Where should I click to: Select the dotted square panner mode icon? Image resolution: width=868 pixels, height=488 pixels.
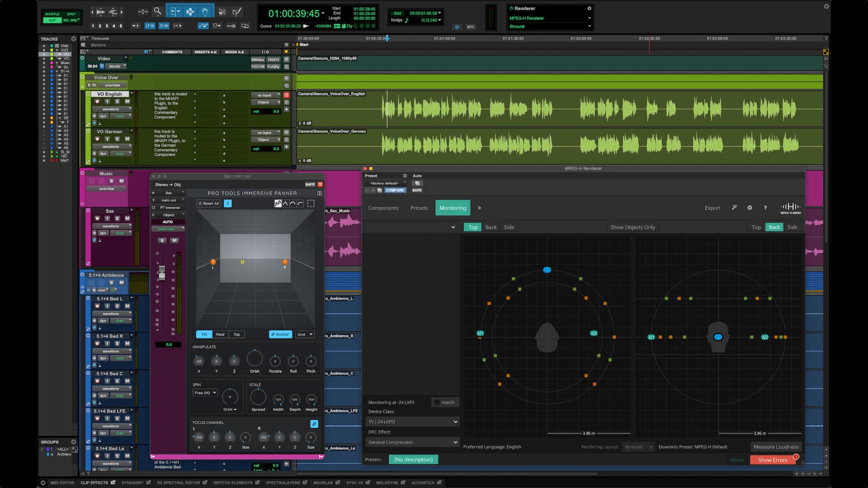(311, 204)
